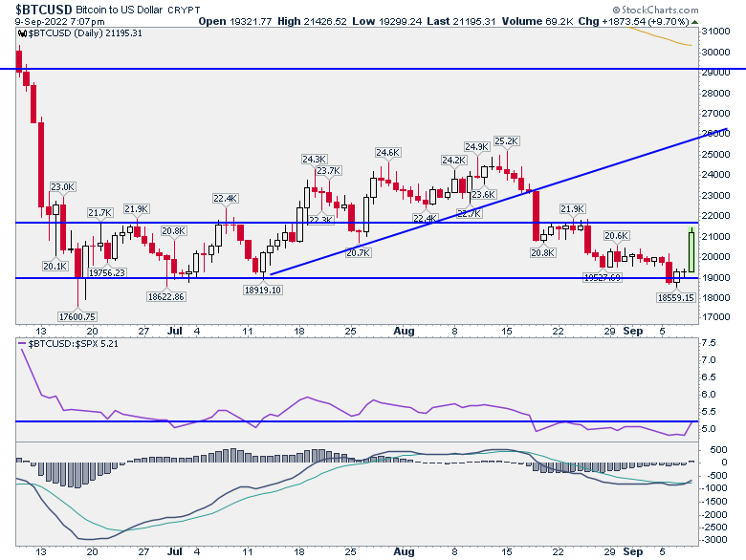Click the 24.6K high label
The image size is (746, 560).
(x=387, y=153)
